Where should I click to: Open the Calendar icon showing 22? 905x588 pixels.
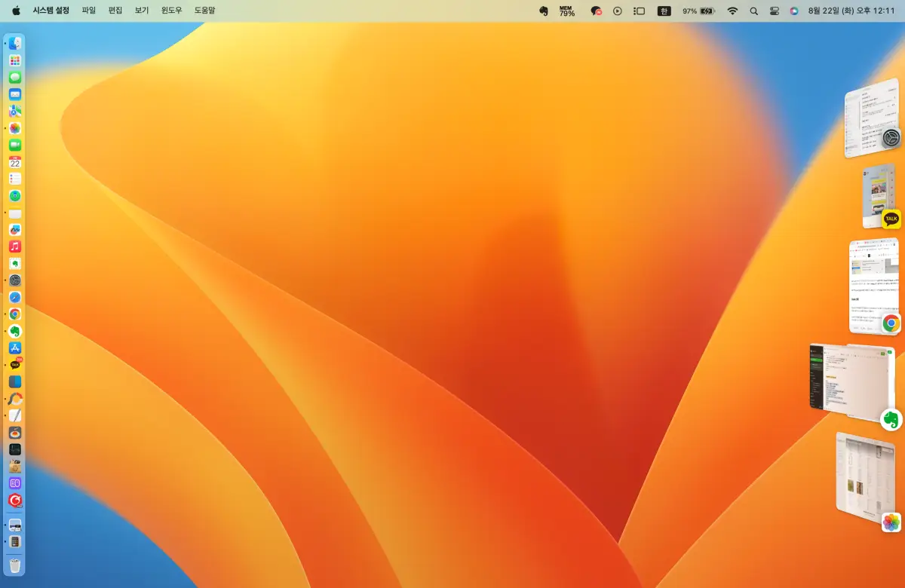(x=15, y=162)
